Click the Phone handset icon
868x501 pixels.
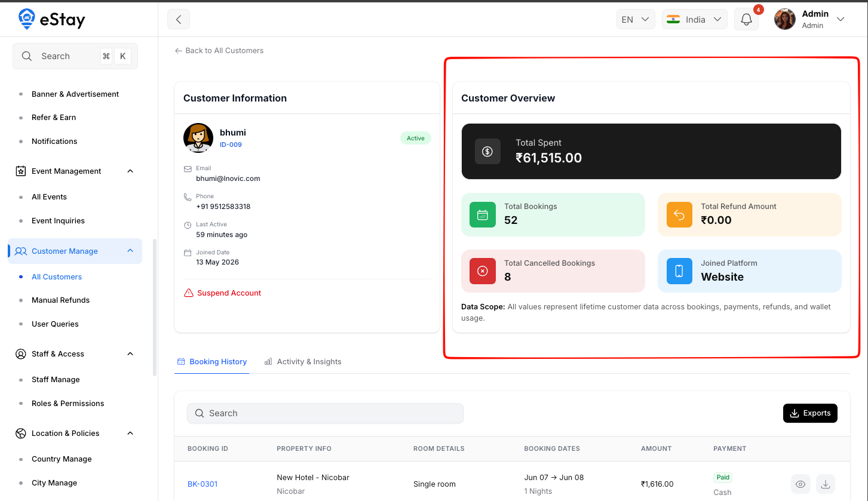[188, 196]
